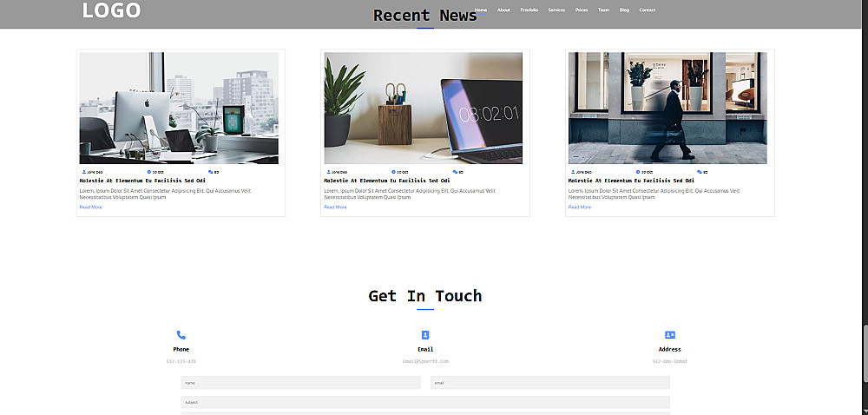The image size is (868, 415).
Task: Open the walking man storefront news image
Action: coord(667,108)
